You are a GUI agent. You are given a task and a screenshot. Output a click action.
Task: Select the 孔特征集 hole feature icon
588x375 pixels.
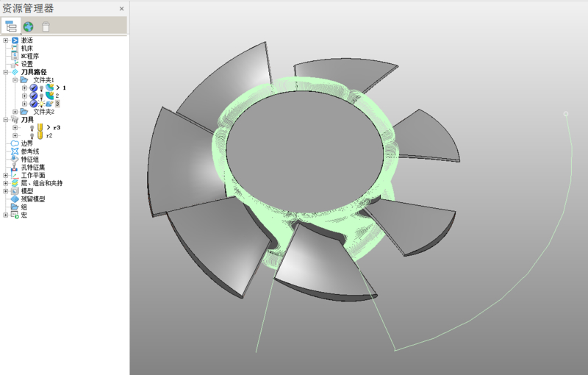(15, 167)
